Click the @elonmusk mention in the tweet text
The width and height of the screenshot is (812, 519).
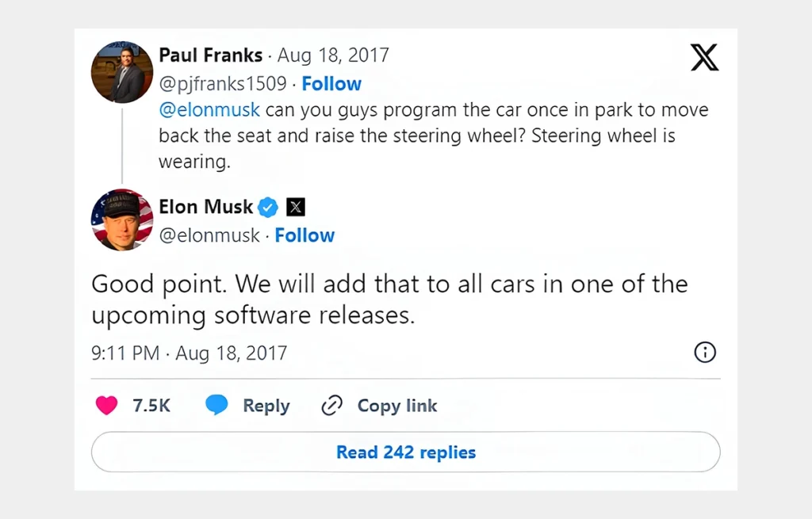[x=209, y=109]
